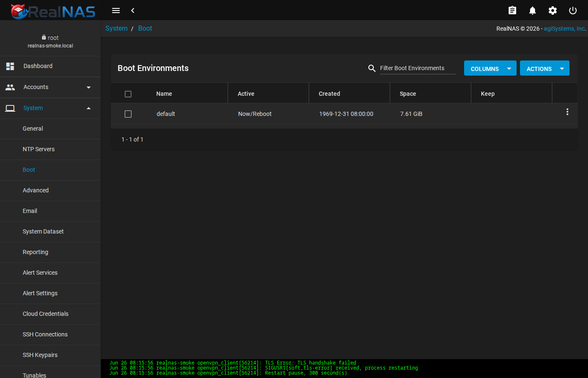Screen dimensions: 588x378
Task: Open Cloud Credentials
Action: tap(50, 314)
